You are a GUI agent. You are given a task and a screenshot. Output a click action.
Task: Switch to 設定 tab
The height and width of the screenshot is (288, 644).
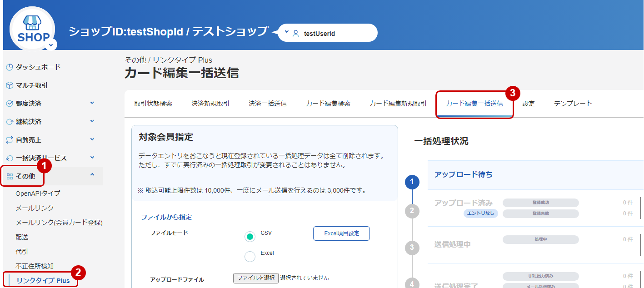[529, 104]
